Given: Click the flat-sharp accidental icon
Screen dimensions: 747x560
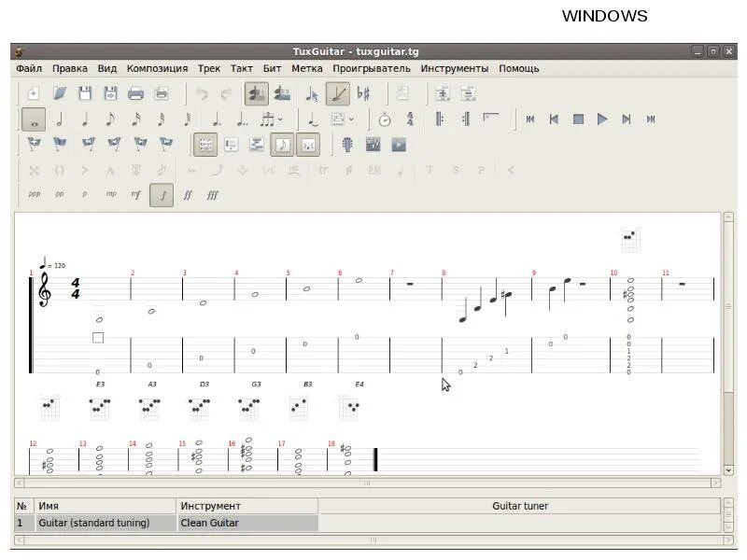Looking at the screenshot, I should pyautogui.click(x=363, y=93).
